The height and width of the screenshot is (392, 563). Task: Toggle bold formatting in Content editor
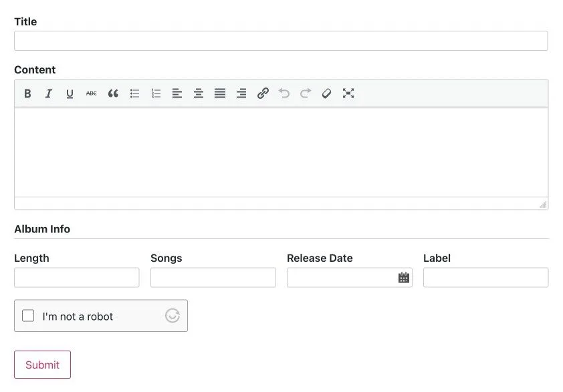click(27, 93)
